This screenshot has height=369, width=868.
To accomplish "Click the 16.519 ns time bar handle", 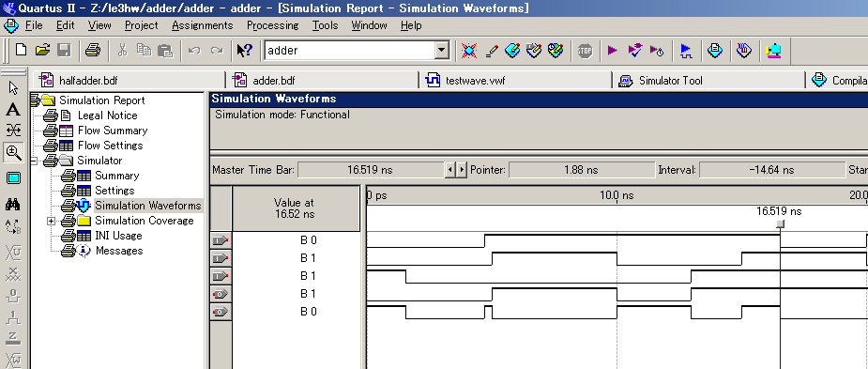I will coord(780,223).
